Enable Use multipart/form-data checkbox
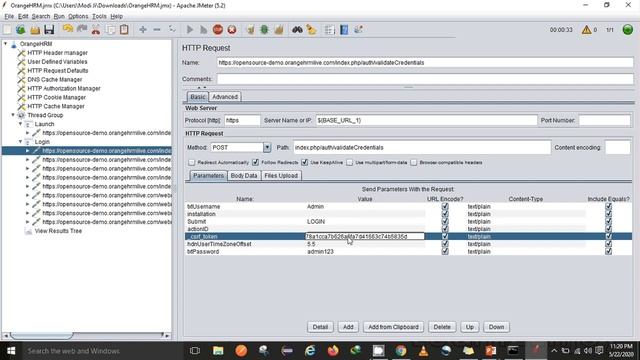This screenshot has width=640, height=360. [349, 162]
